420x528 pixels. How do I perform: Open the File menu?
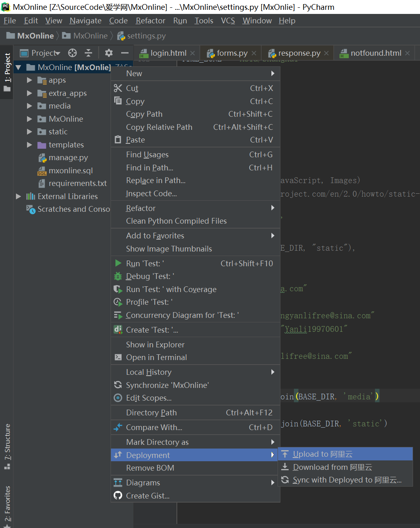point(10,20)
